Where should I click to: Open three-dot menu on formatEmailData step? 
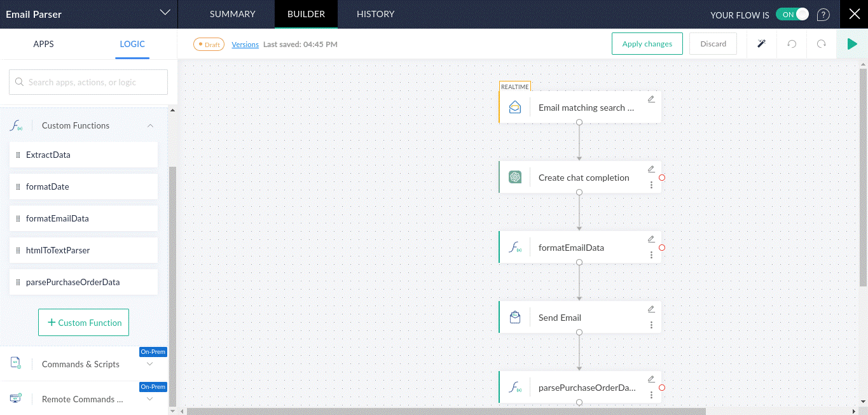pos(651,255)
